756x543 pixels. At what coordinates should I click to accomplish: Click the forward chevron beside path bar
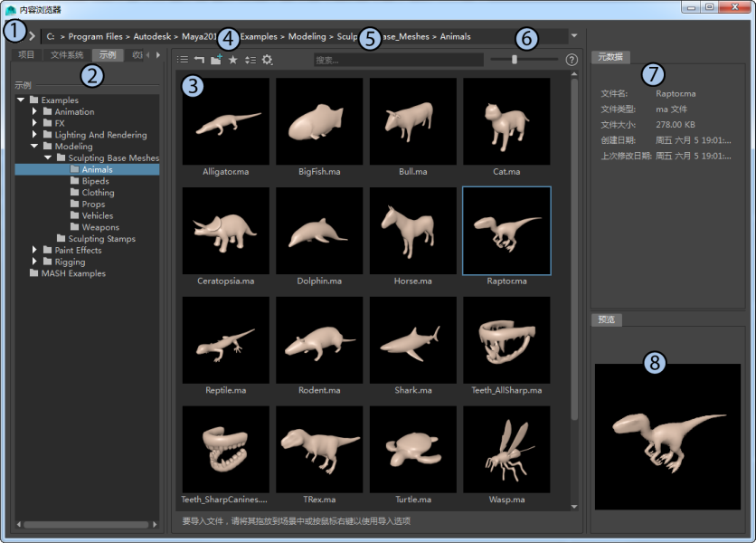click(x=32, y=36)
